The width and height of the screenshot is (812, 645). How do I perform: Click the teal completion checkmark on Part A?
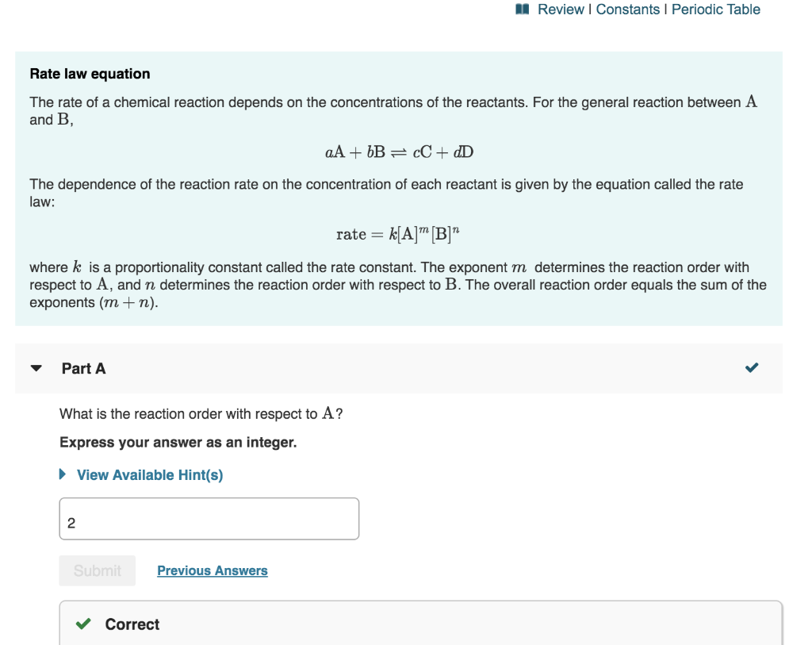tap(752, 367)
